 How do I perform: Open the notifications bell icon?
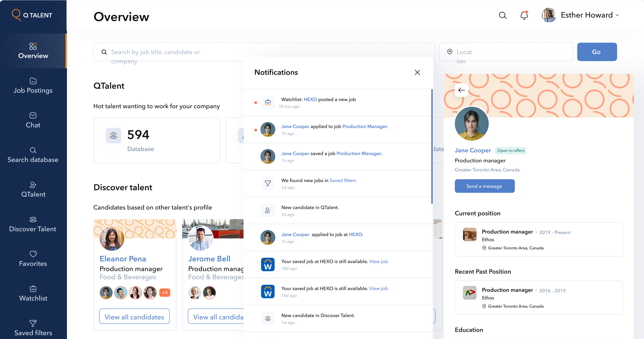[x=524, y=15]
